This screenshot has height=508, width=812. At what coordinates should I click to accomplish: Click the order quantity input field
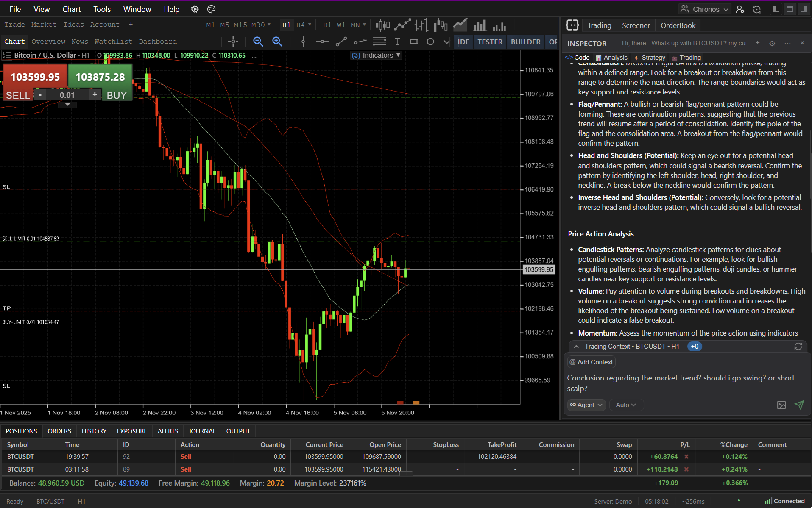point(67,95)
